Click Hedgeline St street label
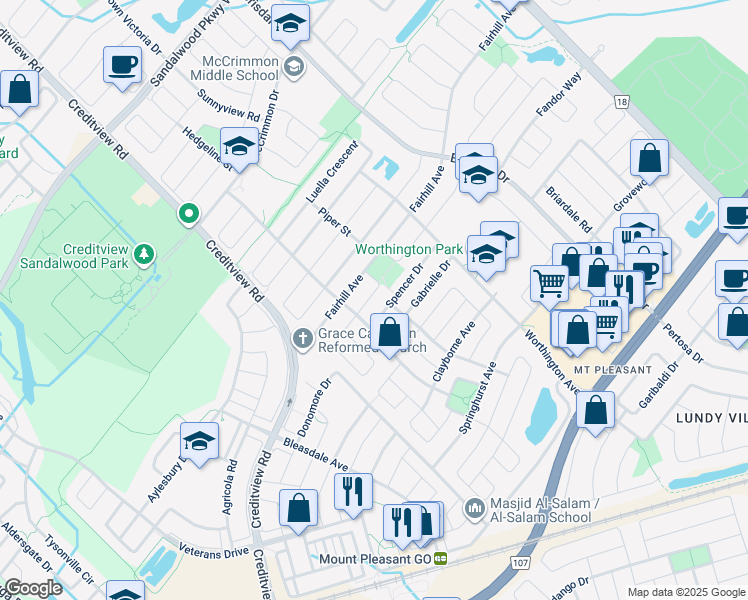This screenshot has width=748, height=600. pyautogui.click(x=207, y=149)
